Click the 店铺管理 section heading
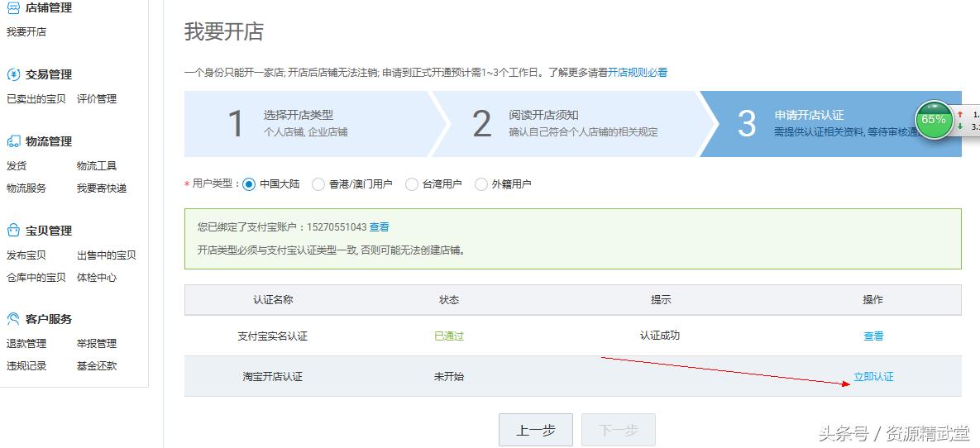This screenshot has height=448, width=980. coord(49,8)
